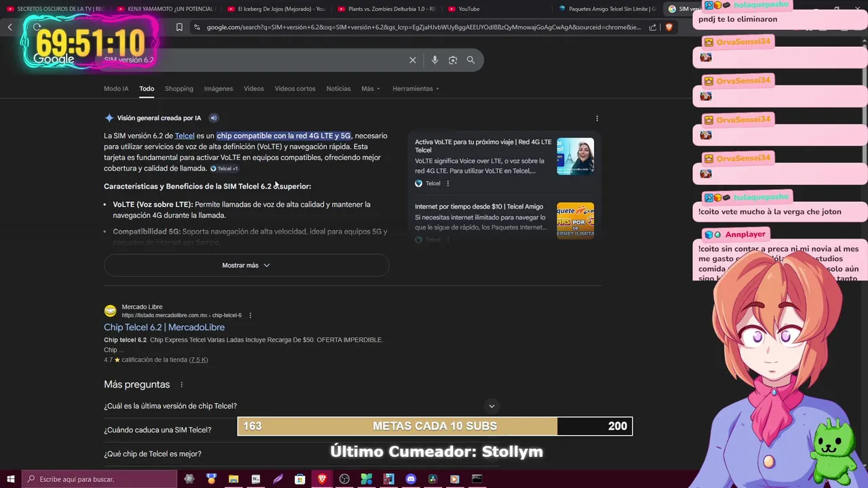868x488 pixels.
Task: Switch to SECRETOS OSCUROS DE LA TV tab
Action: pos(55,9)
